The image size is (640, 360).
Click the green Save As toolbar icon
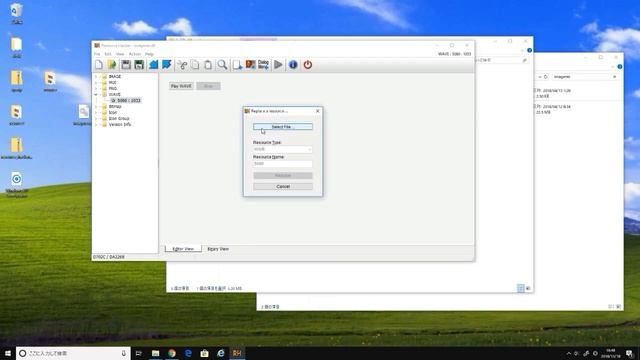pyautogui.click(x=139, y=64)
